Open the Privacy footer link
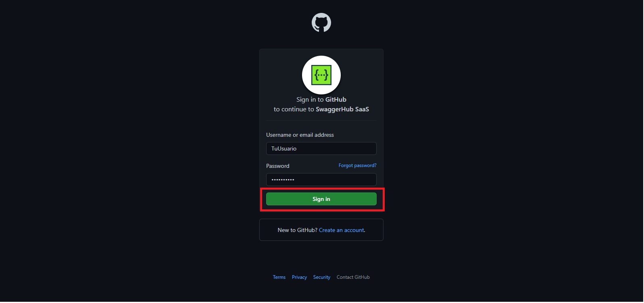Viewport: 644px width, 303px height. 299,277
